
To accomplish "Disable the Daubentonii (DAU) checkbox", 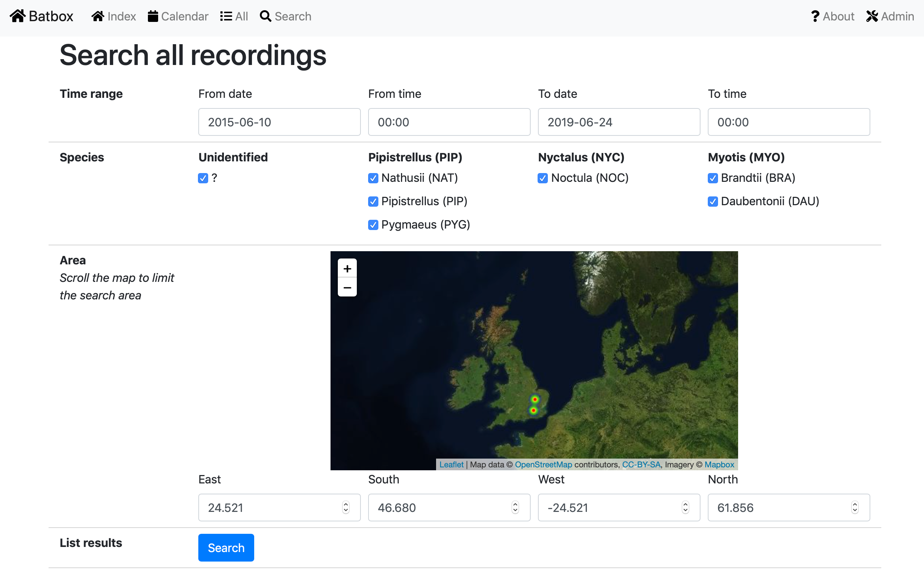I will tap(713, 202).
